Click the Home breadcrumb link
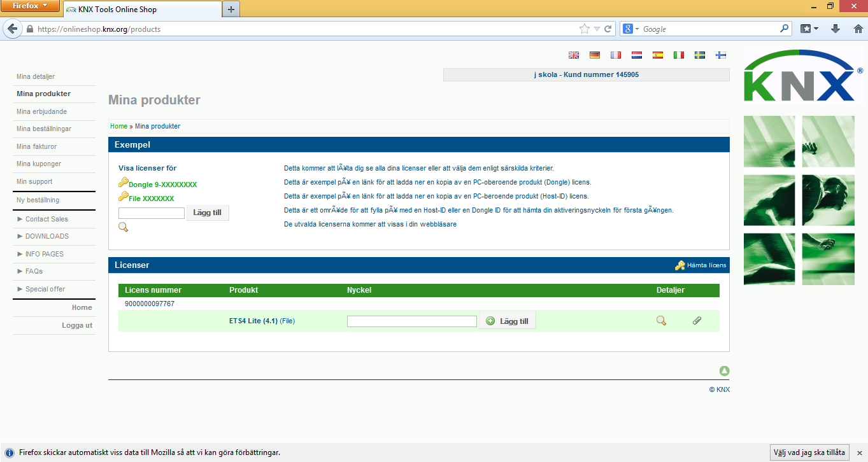This screenshot has height=462, width=868. [x=118, y=126]
